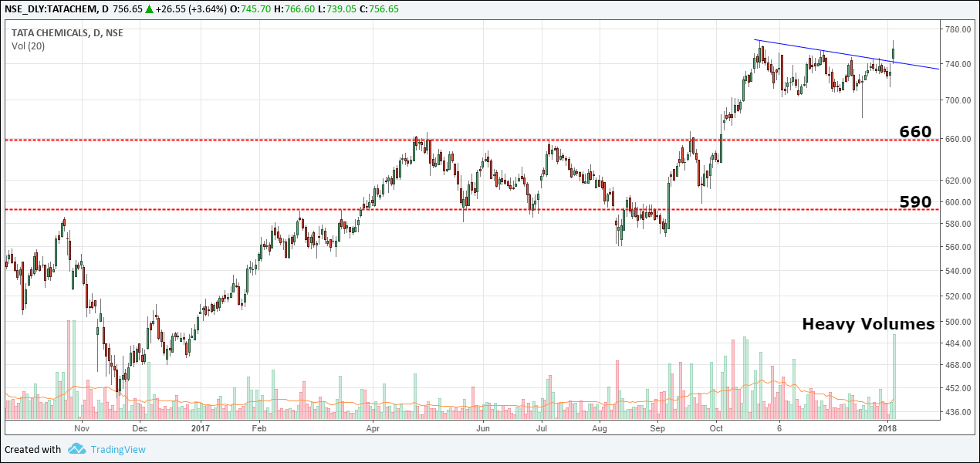Viewport: 980px width, 463px height.
Task: Click the Heavy Volumes annotation
Action: coord(868,324)
